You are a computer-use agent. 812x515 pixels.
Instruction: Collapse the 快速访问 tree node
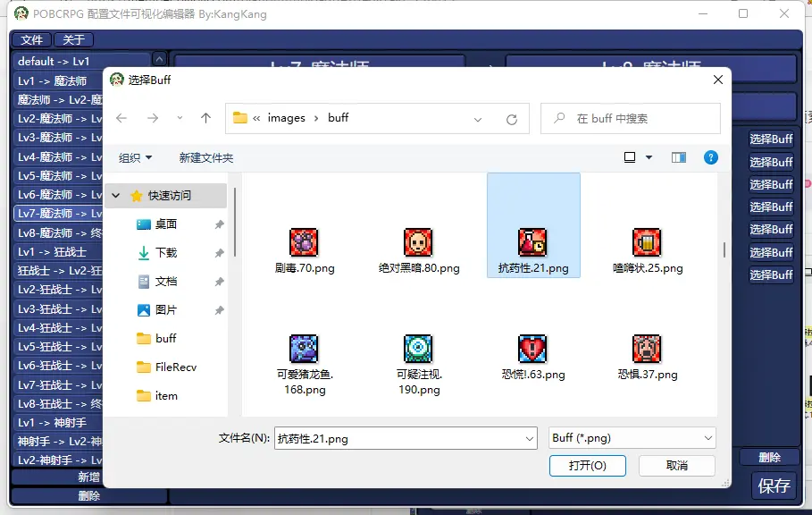tap(116, 195)
